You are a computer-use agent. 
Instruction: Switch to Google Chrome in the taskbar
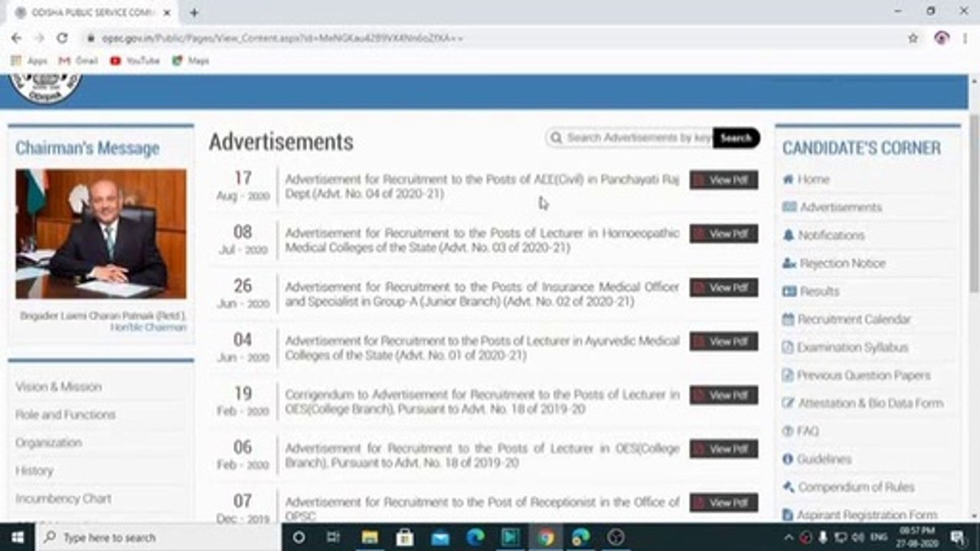coord(545,537)
